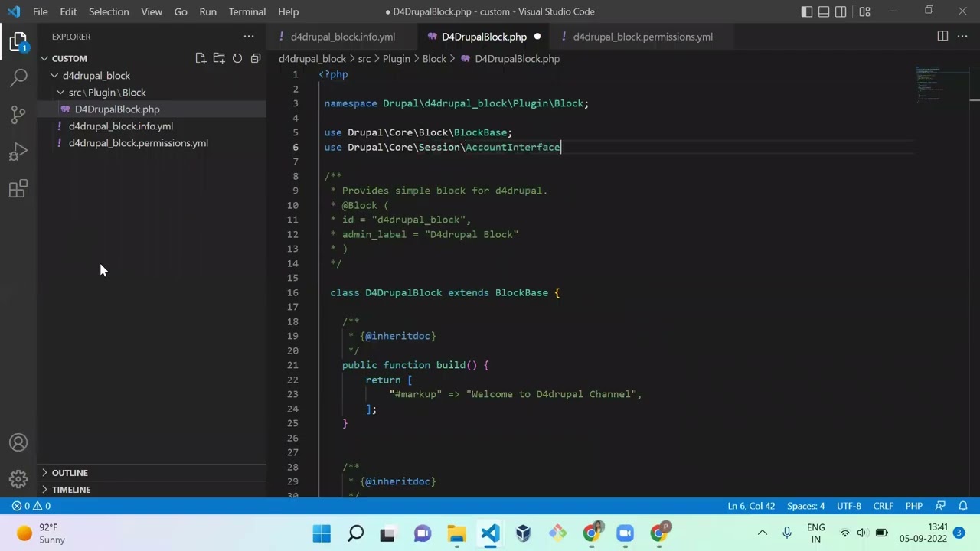Click the unsaved dot on D4DrupalBlock.php tab
980x551 pixels.
click(x=537, y=37)
